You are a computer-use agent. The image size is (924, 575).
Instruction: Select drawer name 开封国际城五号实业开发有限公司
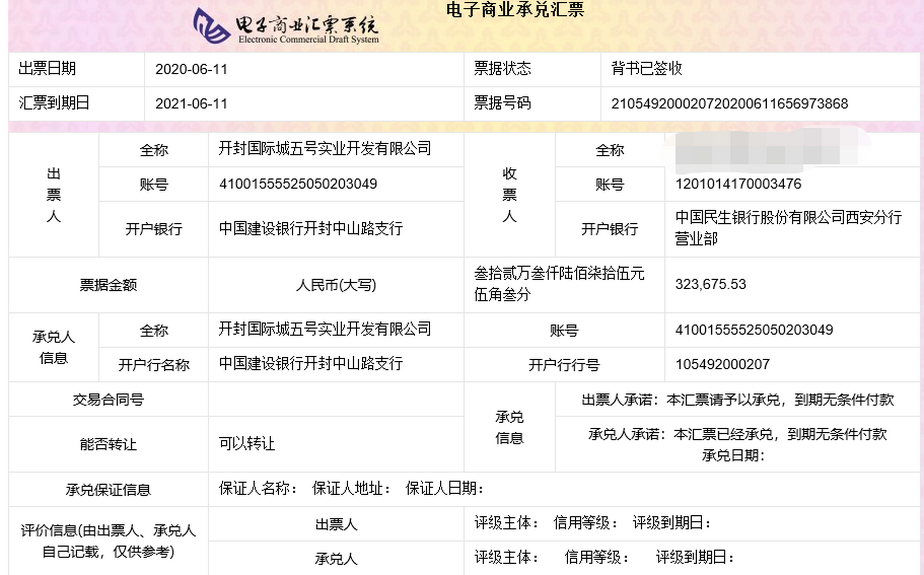325,148
